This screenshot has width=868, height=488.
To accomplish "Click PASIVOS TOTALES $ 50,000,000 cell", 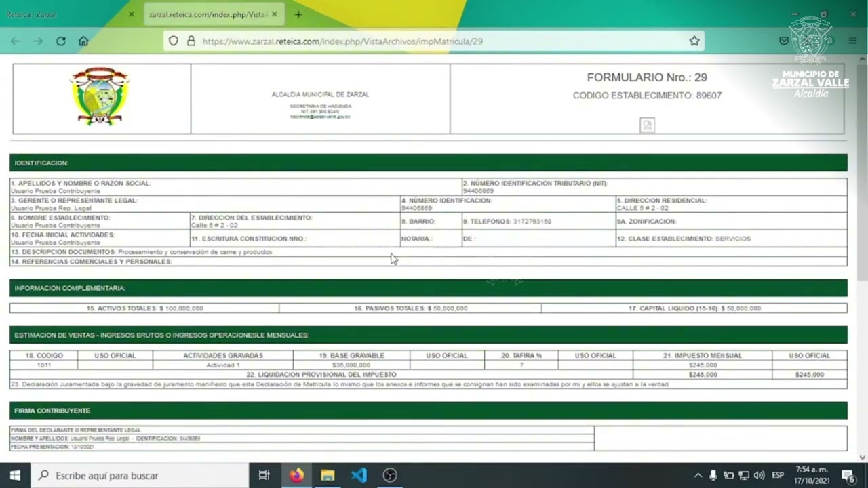I will point(410,308).
